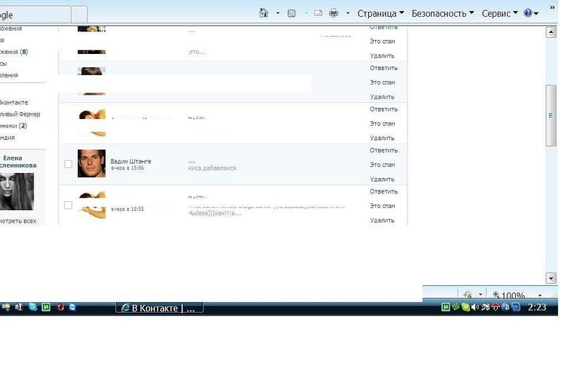Click the volume speaker tray icon

475,308
